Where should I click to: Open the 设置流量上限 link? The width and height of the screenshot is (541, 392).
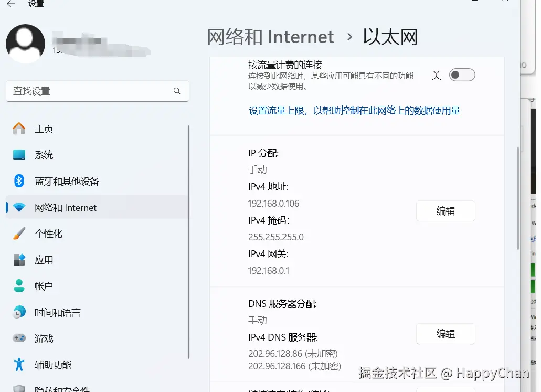pos(354,110)
